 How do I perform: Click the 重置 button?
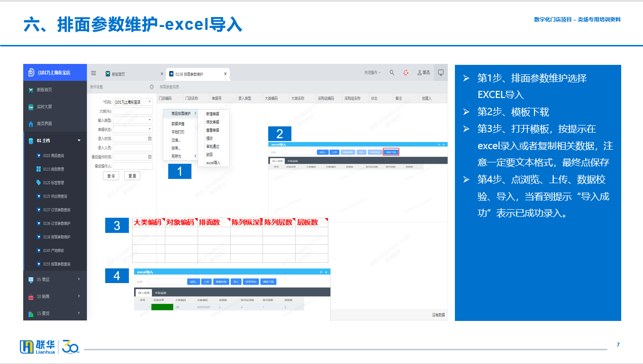pyautogui.click(x=132, y=176)
